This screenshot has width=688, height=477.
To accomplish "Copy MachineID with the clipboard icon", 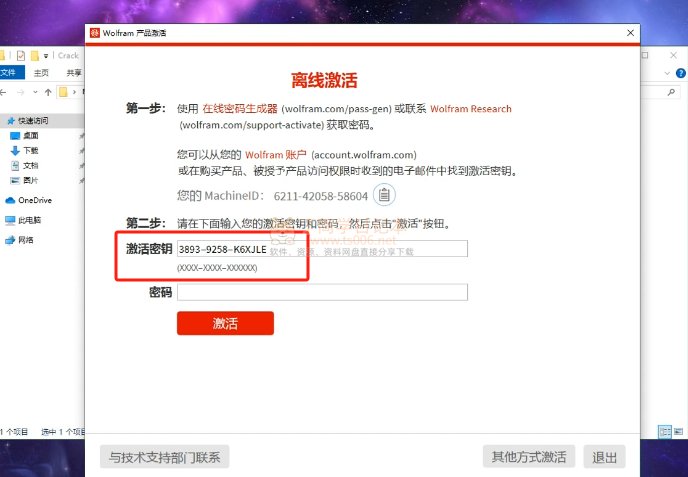I will pyautogui.click(x=384, y=194).
